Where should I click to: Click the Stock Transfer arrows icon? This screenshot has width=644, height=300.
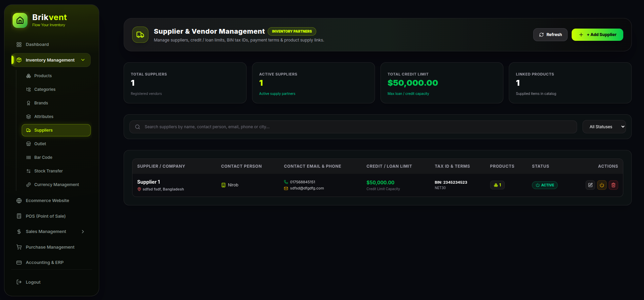click(x=29, y=171)
